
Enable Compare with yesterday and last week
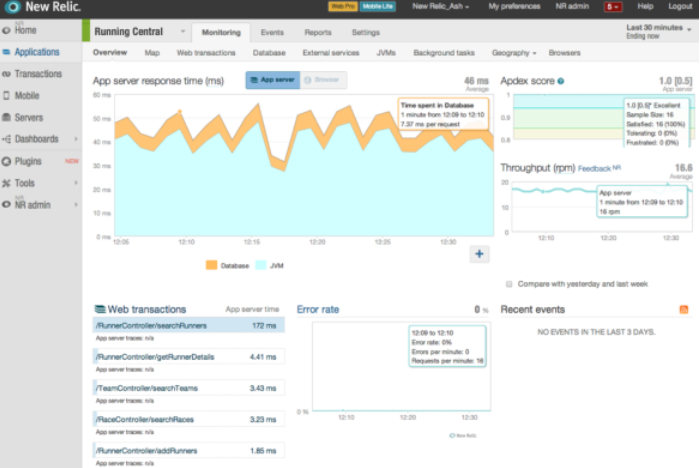509,284
